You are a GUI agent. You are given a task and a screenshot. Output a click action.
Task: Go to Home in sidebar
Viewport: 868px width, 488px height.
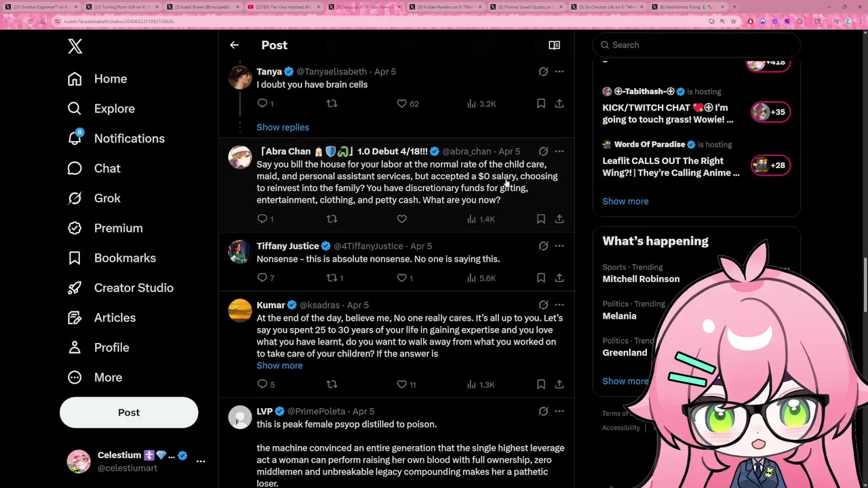click(x=98, y=79)
